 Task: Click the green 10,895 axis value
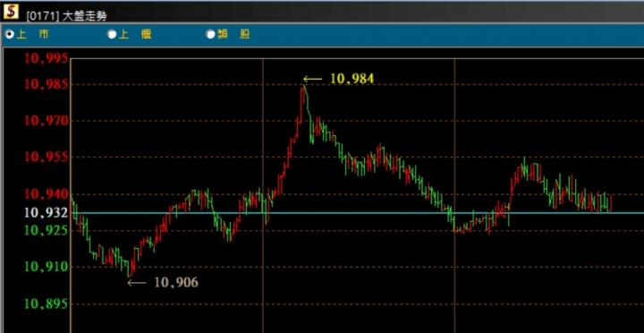point(46,303)
